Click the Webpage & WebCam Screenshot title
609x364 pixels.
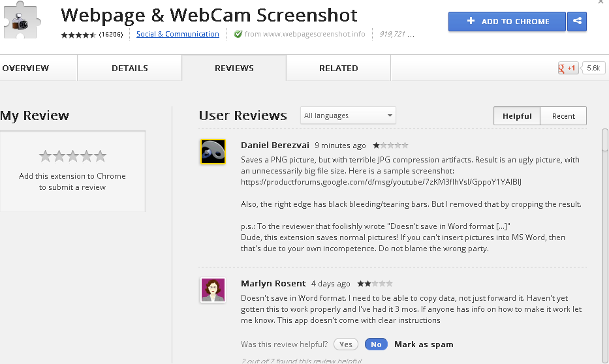click(x=209, y=15)
